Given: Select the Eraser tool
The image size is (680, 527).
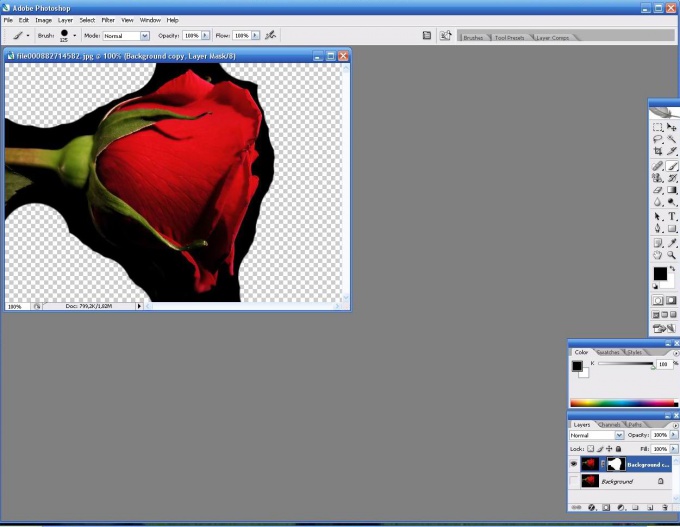Looking at the screenshot, I should pos(658,190).
